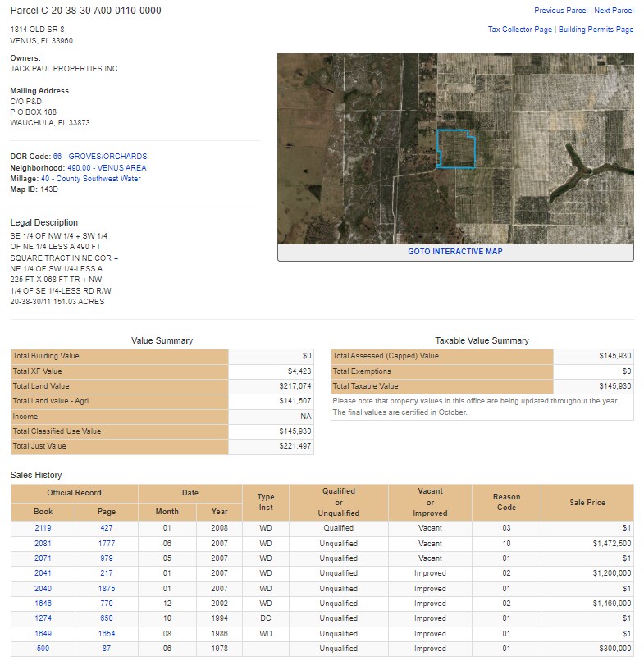The width and height of the screenshot is (644, 670).
Task: Open official record book 590
Action: tap(43, 649)
